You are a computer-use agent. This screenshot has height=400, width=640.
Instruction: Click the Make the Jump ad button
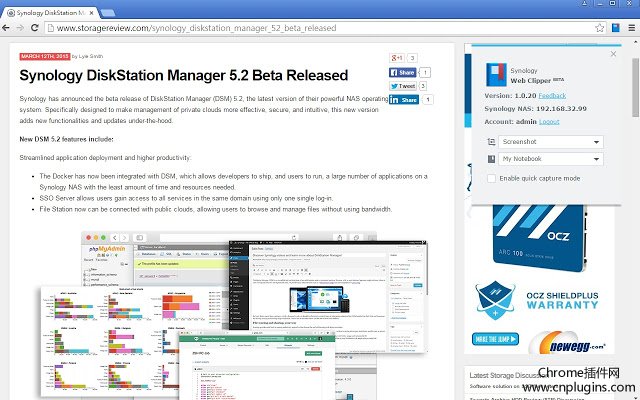point(495,339)
